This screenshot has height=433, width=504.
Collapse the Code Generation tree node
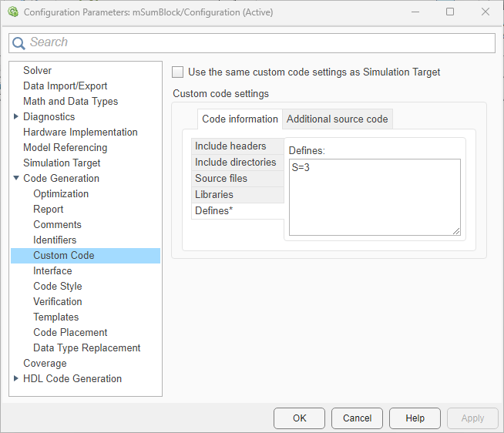17,179
